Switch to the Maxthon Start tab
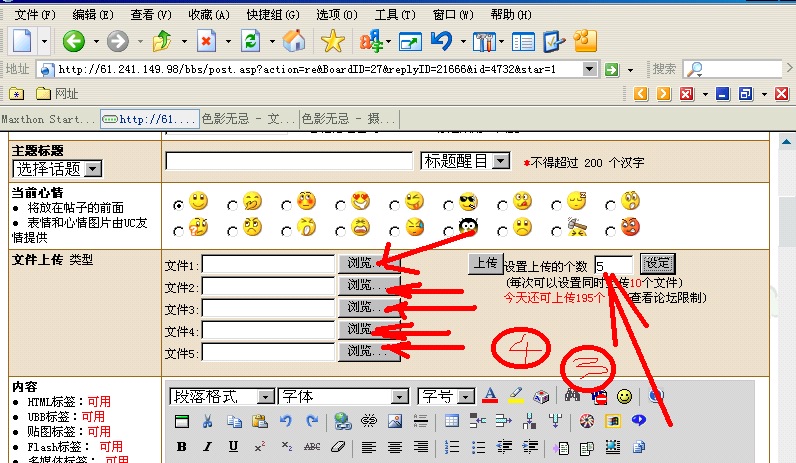 (x=49, y=119)
